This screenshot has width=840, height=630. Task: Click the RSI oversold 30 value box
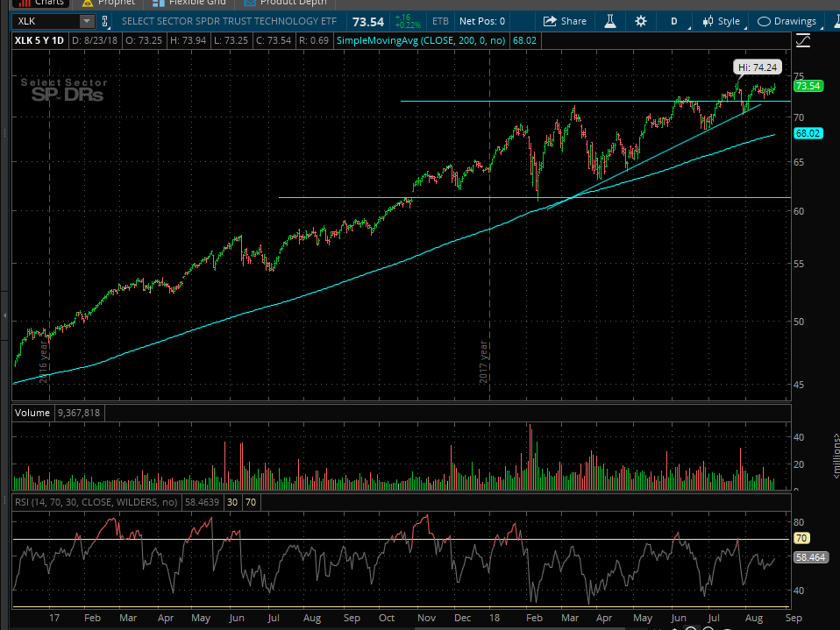click(232, 502)
